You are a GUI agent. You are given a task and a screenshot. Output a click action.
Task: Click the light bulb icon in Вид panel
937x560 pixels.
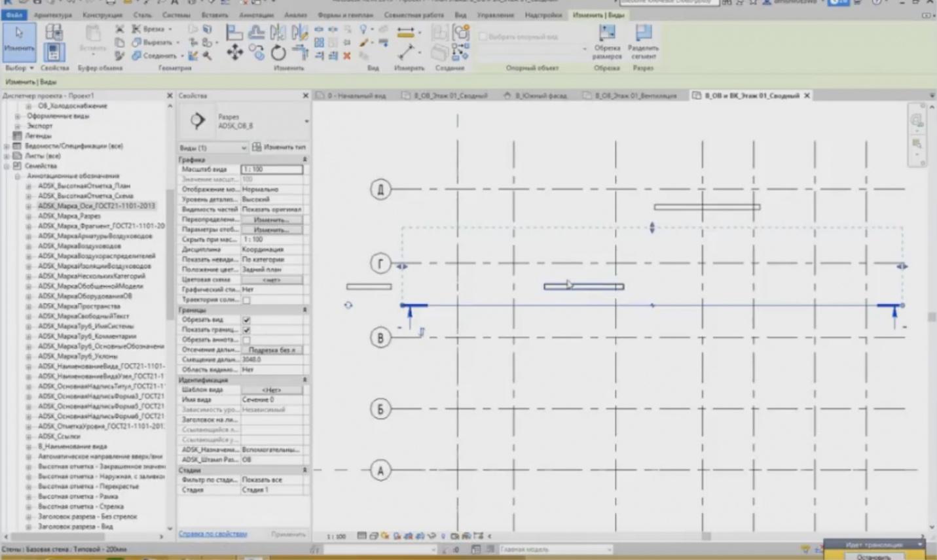363,29
